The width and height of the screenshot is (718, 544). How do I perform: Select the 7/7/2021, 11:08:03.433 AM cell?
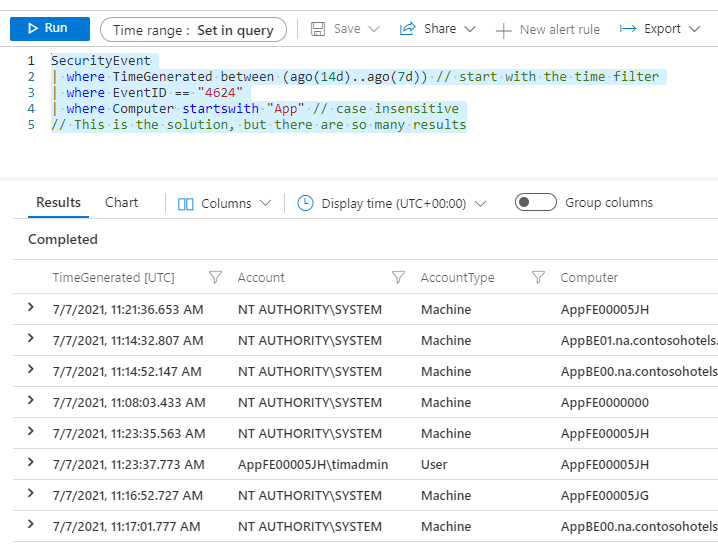coord(129,403)
